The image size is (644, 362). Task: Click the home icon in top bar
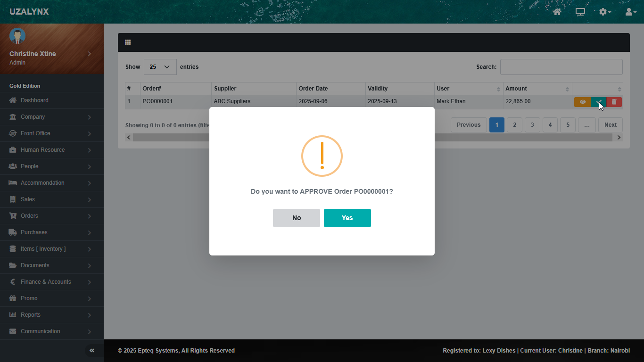557,12
